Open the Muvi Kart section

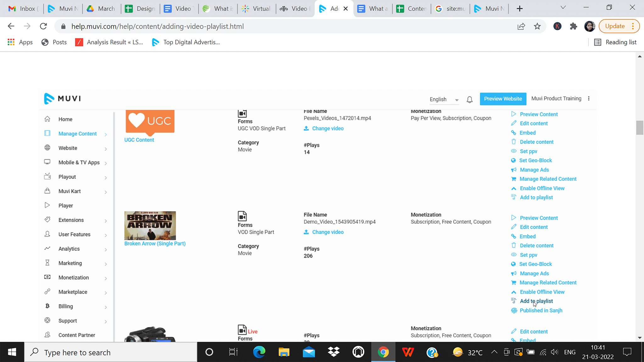(x=69, y=191)
